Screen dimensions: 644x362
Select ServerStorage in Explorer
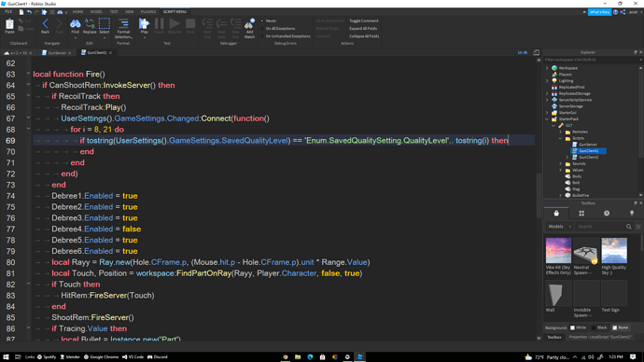tap(570, 106)
